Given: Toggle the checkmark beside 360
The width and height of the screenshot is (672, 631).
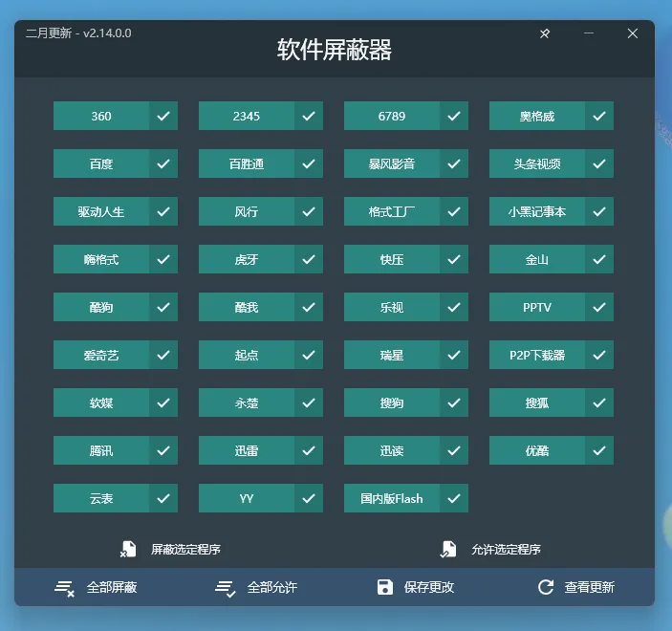Looking at the screenshot, I should (163, 116).
